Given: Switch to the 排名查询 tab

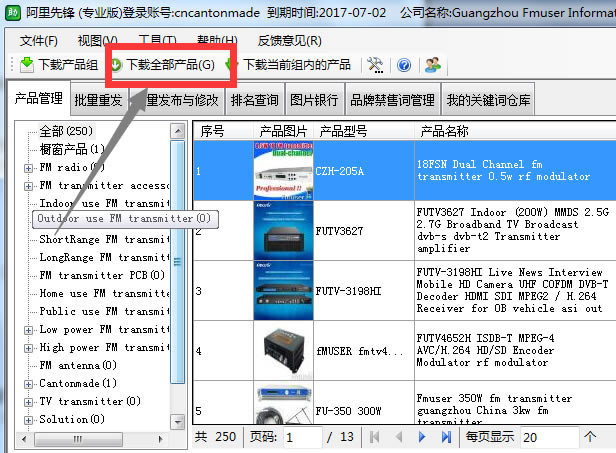Looking at the screenshot, I should coord(254,100).
